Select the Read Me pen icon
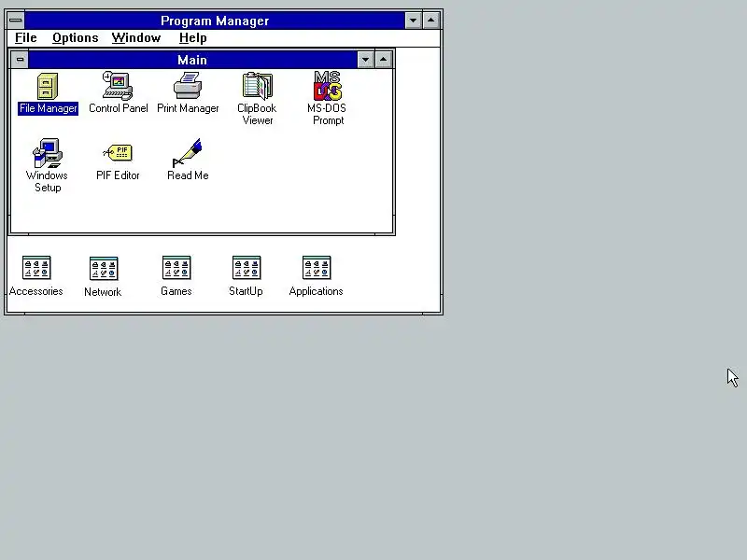 [x=188, y=153]
